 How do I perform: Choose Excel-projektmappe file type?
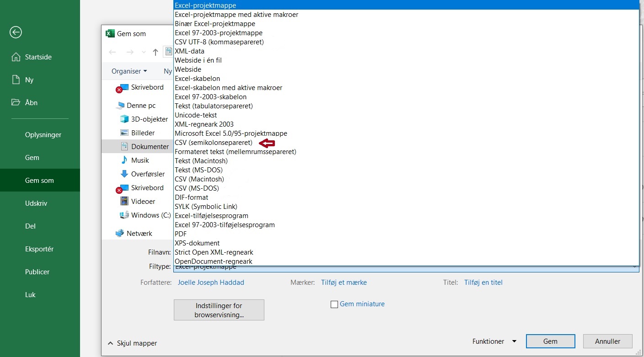click(x=406, y=5)
